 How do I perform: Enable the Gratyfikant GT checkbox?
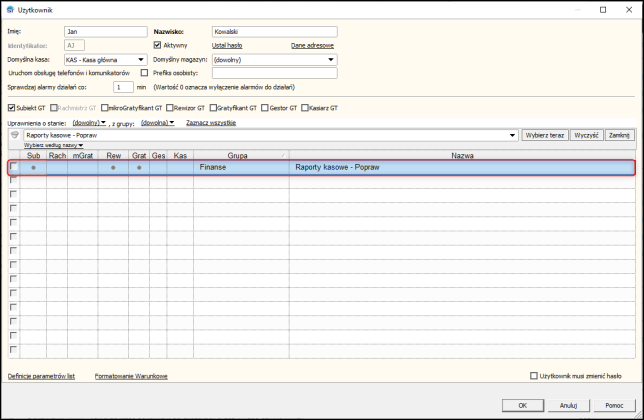[x=213, y=108]
